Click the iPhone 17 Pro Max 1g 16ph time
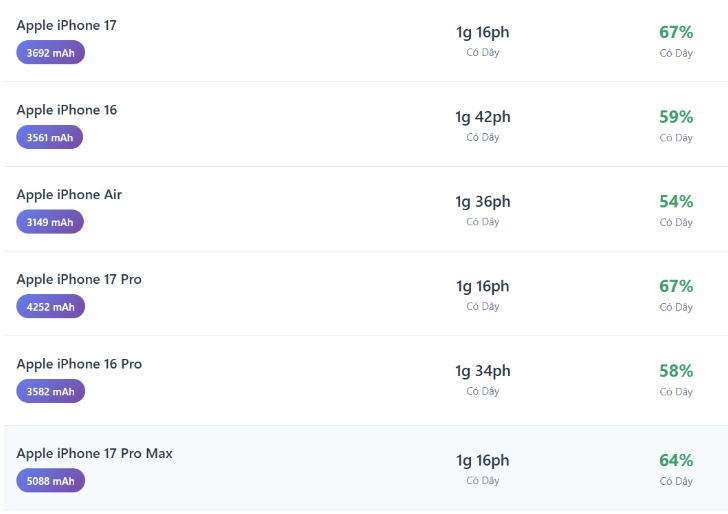This screenshot has width=728, height=514. [483, 461]
